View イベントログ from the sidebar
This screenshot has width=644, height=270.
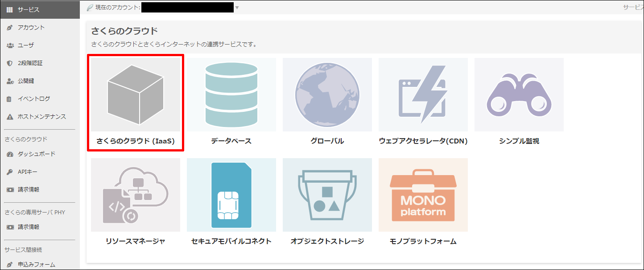click(x=40, y=99)
